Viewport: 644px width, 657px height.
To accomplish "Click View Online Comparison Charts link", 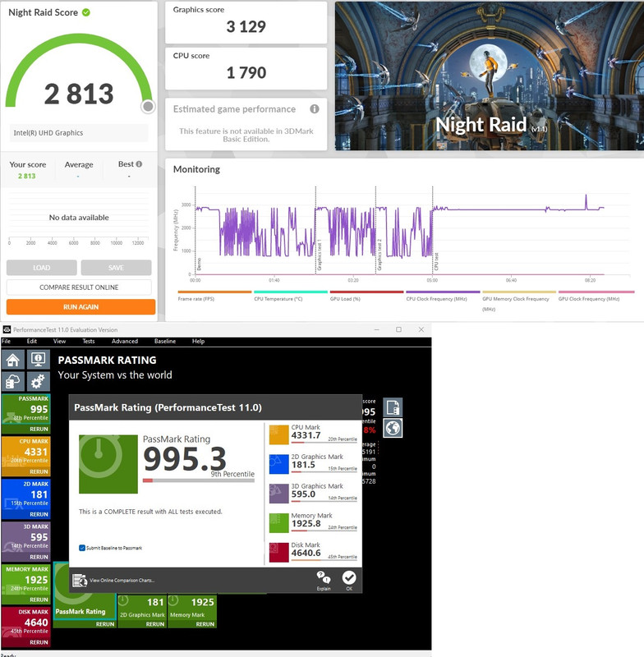I will (x=122, y=581).
